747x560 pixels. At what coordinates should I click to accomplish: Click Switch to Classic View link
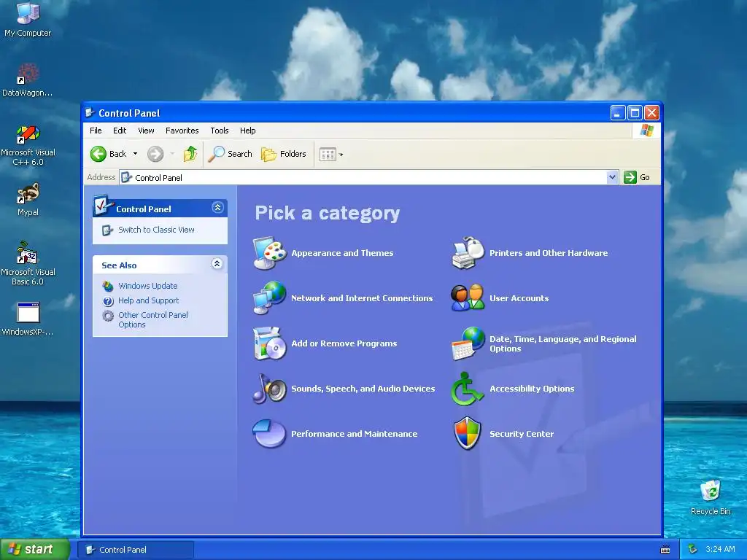[x=156, y=230]
